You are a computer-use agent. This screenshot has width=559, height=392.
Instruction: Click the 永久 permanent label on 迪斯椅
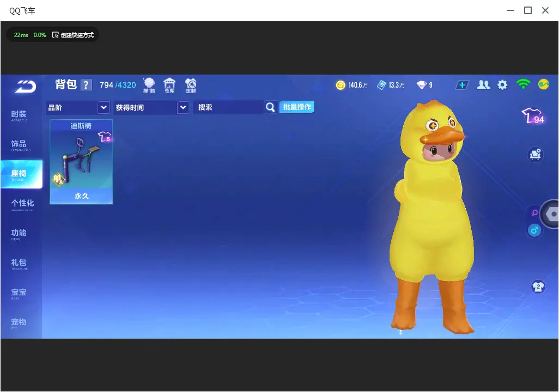(x=81, y=196)
